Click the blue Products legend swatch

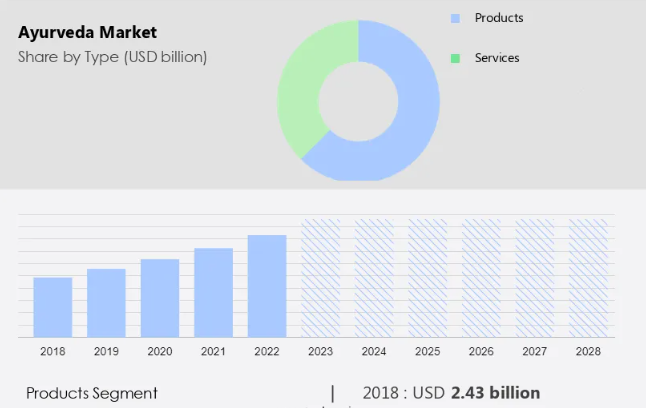pyautogui.click(x=455, y=18)
